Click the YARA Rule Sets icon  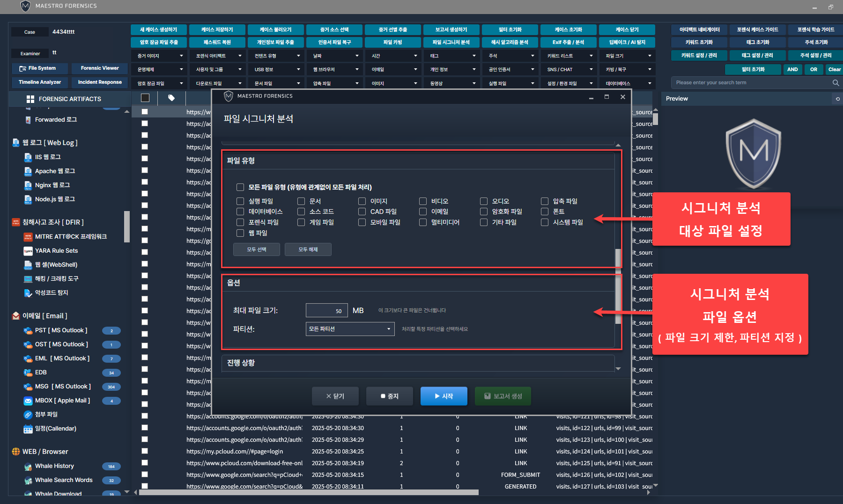28,251
